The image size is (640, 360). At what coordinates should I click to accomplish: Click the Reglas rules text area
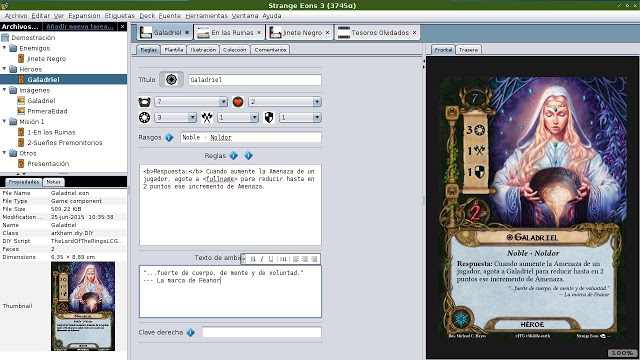point(230,205)
